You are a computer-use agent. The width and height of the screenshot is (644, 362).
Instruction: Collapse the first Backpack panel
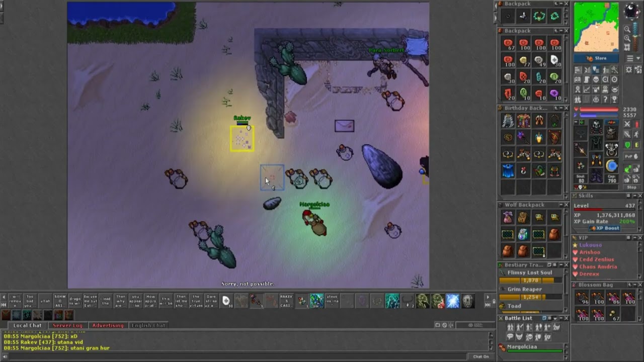(561, 4)
